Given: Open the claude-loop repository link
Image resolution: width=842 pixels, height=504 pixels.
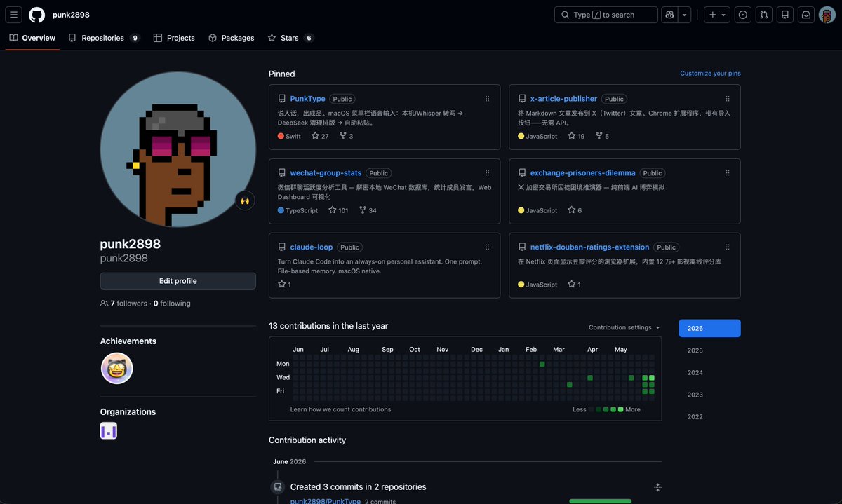Looking at the screenshot, I should click(312, 247).
